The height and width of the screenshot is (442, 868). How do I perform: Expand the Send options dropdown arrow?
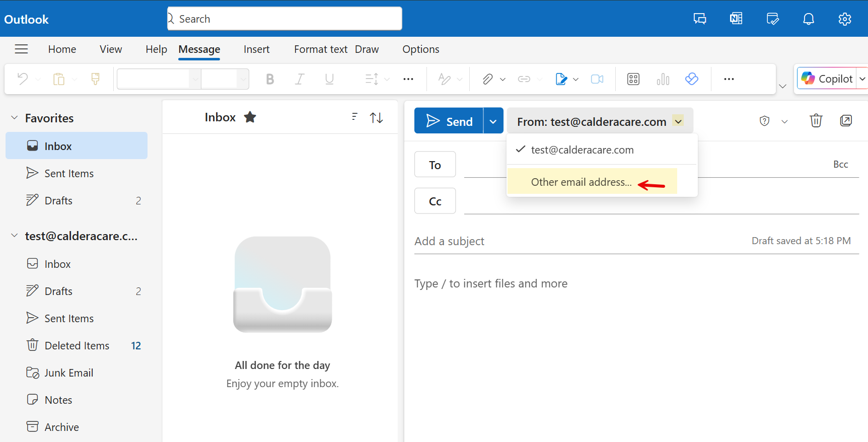tap(493, 121)
